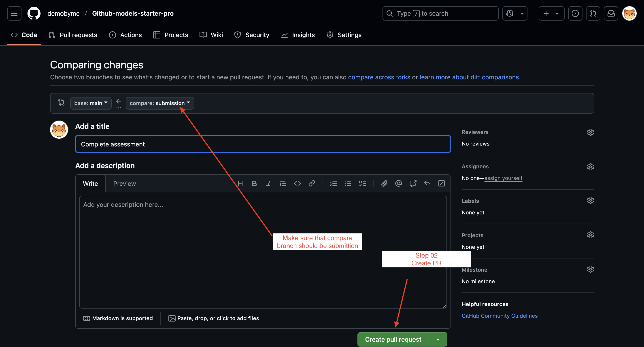Click the search bar in header
The width and height of the screenshot is (644, 347).
coord(440,13)
